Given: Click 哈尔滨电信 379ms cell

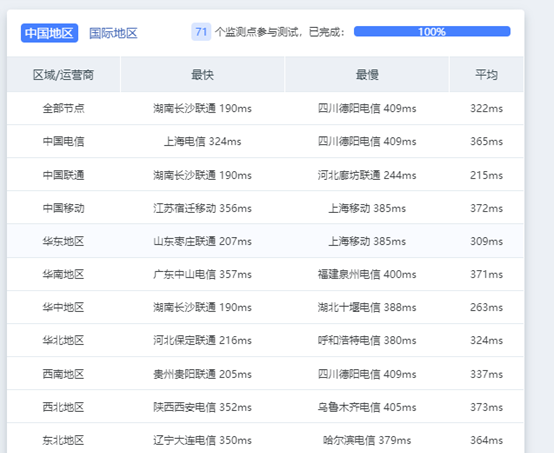Looking at the screenshot, I should 367,440.
